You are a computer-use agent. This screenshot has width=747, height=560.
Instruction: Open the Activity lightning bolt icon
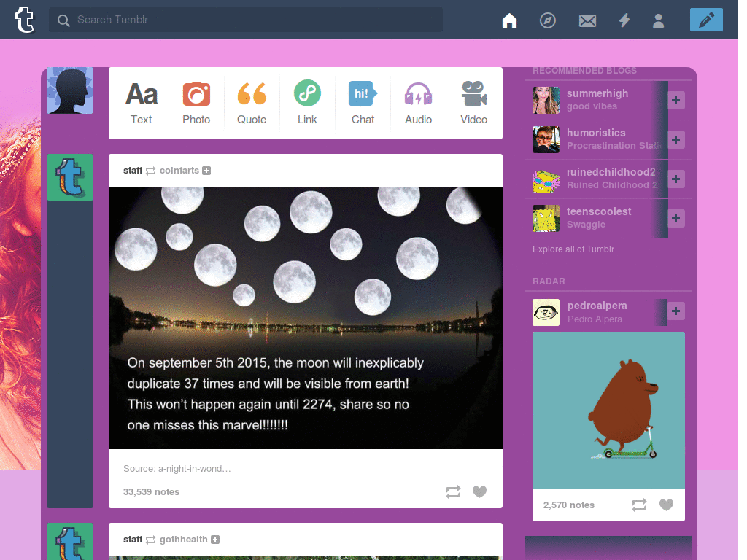624,20
